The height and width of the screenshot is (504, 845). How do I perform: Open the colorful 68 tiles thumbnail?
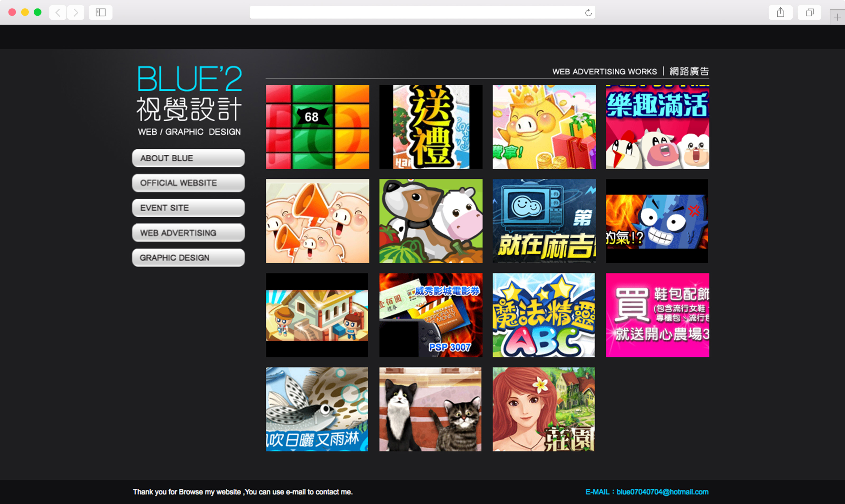click(317, 127)
